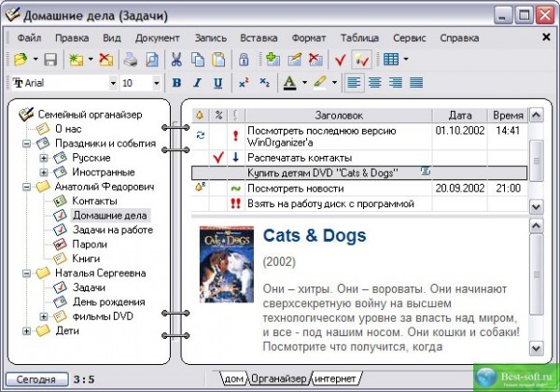The height and width of the screenshot is (392, 560).
Task: Click the red checkmark complete-task icon
Action: 341,60
